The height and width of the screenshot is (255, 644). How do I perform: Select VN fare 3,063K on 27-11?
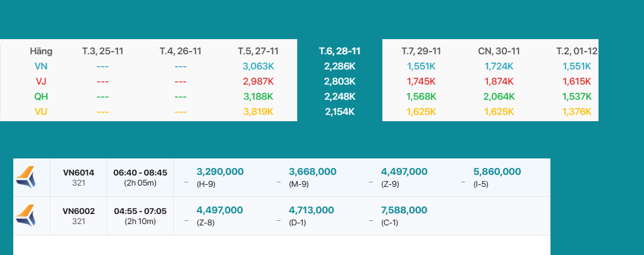[x=258, y=66]
